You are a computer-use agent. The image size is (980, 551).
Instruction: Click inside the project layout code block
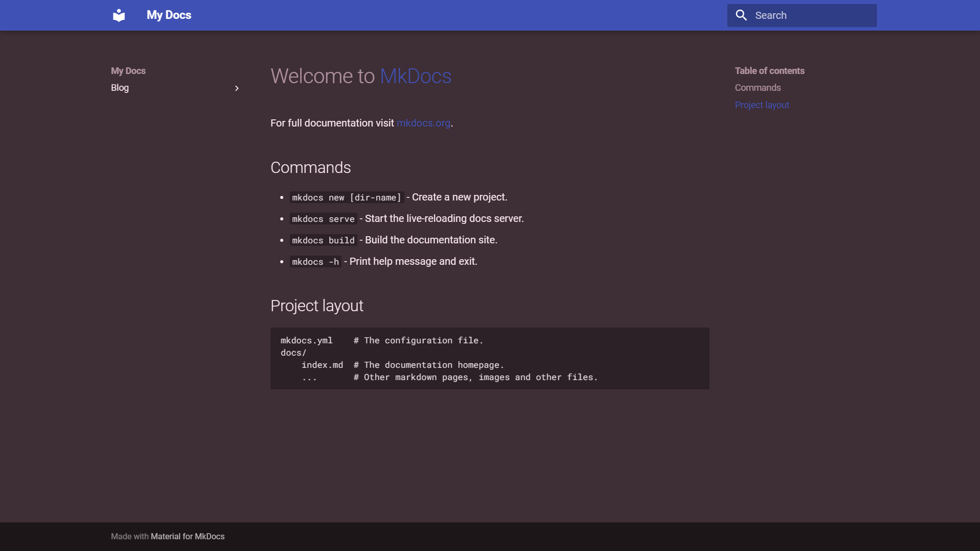pos(489,358)
